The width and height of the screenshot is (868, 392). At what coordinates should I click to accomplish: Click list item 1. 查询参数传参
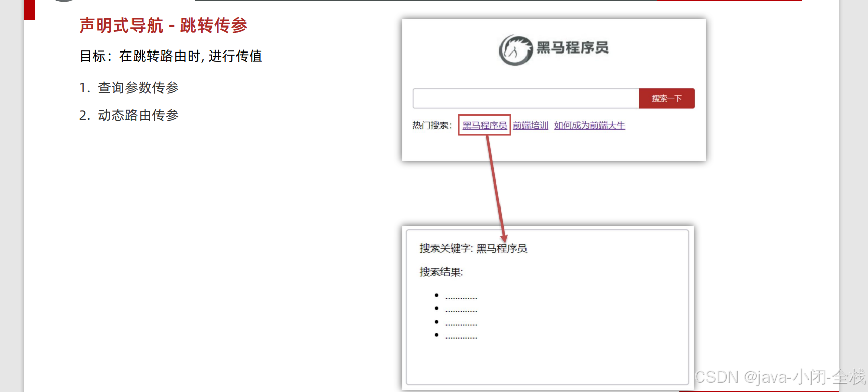[129, 88]
